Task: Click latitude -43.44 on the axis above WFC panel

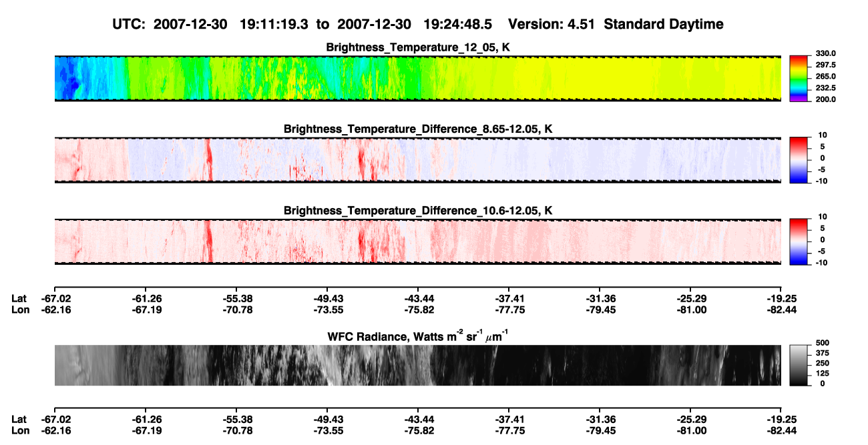Action: point(418,298)
